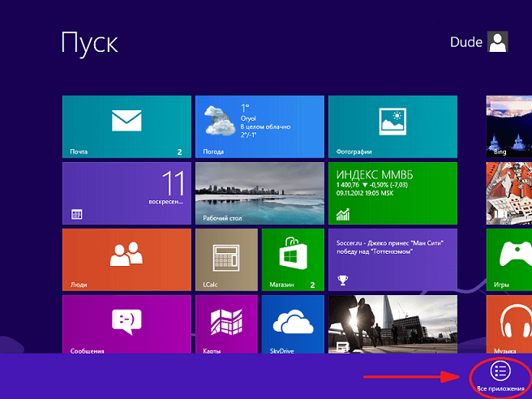Open the calendar tile showing 11
The height and width of the screenshot is (399, 532).
click(x=126, y=192)
